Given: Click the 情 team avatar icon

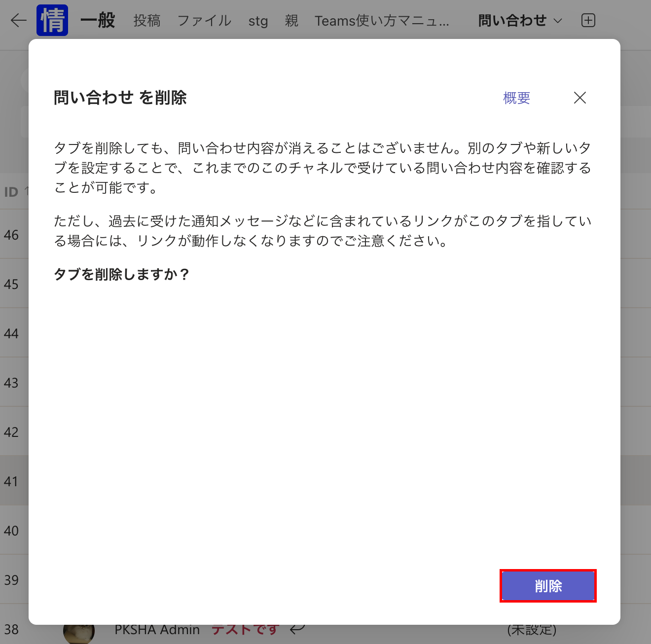Looking at the screenshot, I should tap(52, 20).
